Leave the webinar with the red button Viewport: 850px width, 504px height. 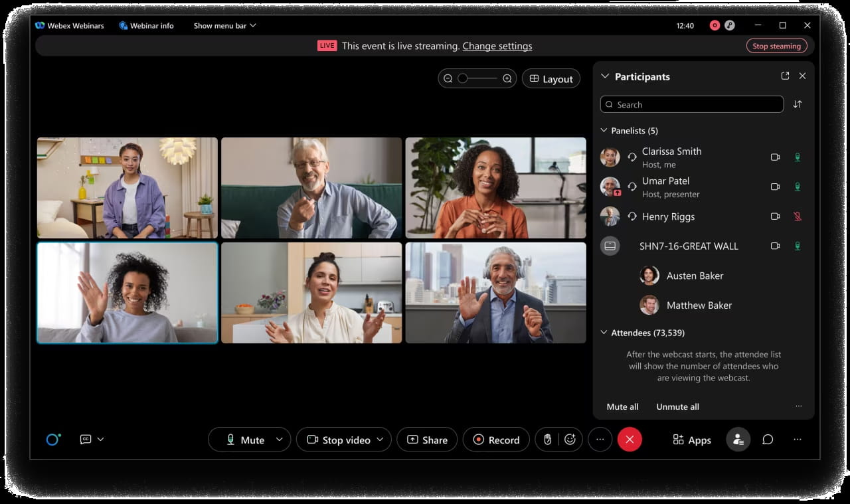(x=630, y=439)
